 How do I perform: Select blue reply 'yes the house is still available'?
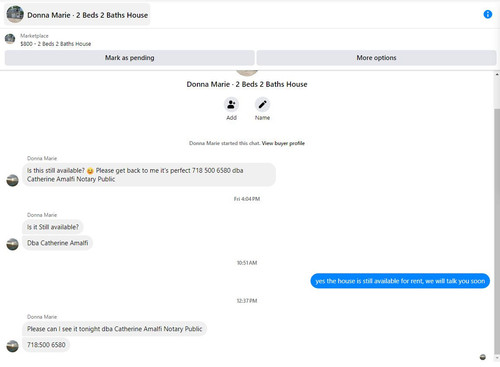pyautogui.click(x=400, y=281)
